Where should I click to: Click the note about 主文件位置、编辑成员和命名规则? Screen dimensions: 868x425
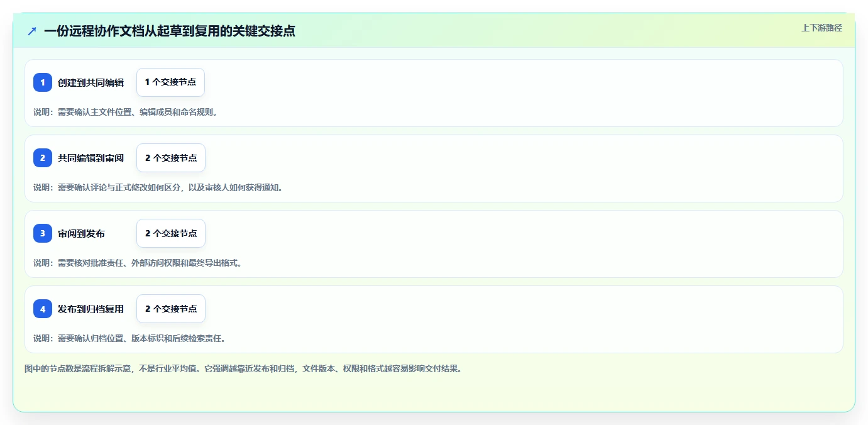click(125, 112)
